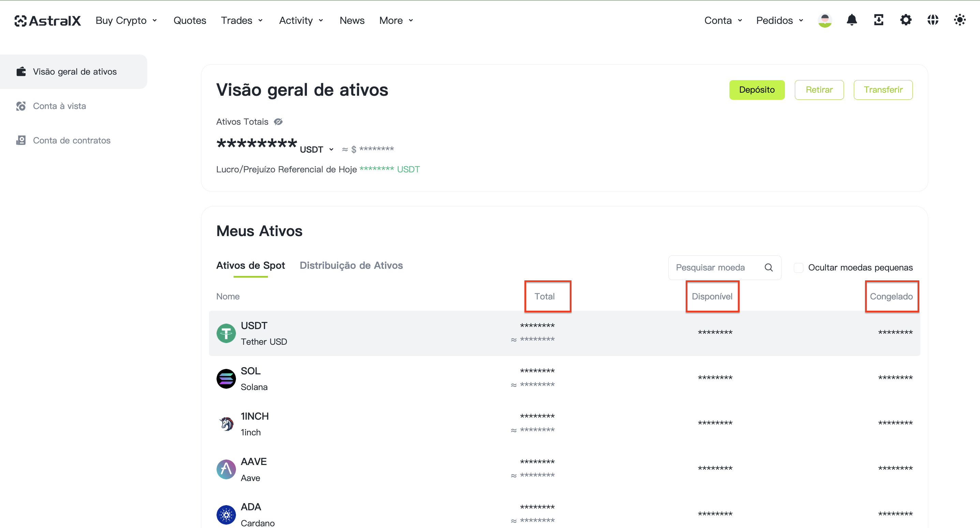The height and width of the screenshot is (528, 980).
Task: Open the download app icon in header
Action: tap(878, 20)
